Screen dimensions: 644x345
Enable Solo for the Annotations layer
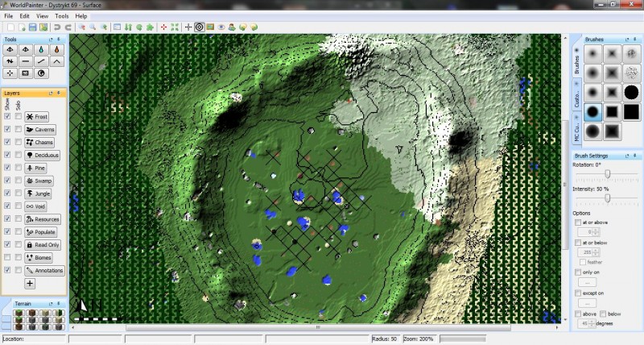coord(18,270)
